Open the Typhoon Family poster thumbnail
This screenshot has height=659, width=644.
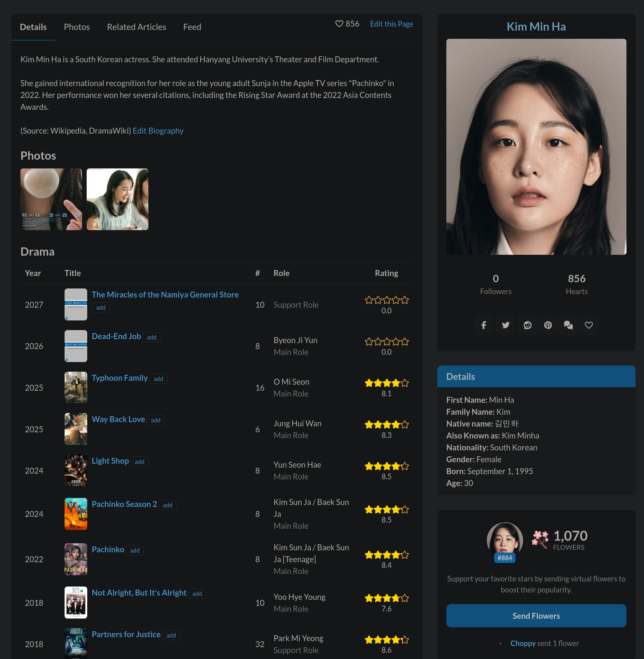(76, 388)
